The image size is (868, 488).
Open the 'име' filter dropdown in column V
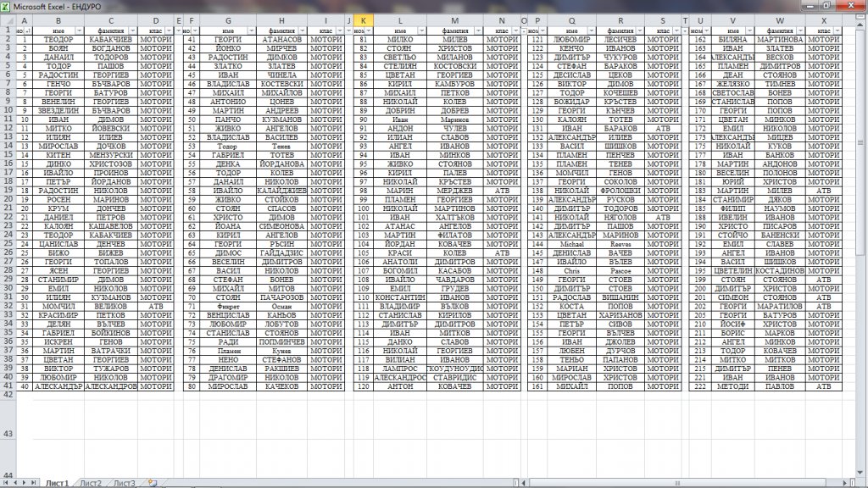click(x=749, y=31)
